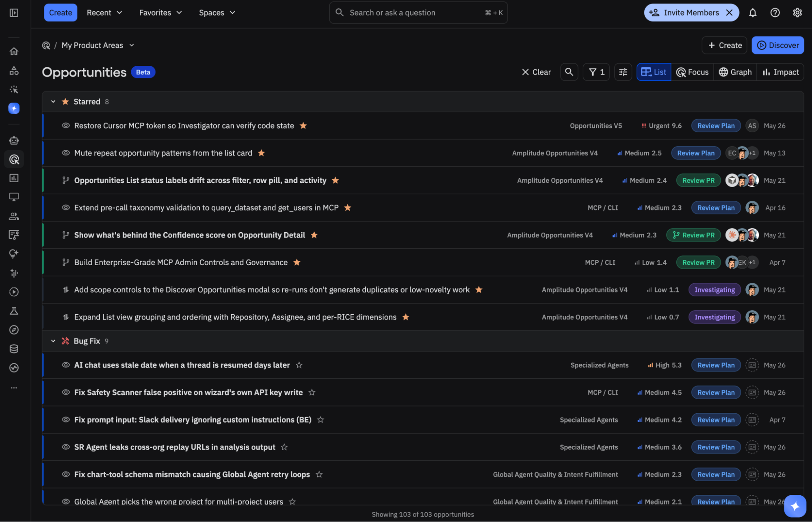Click the more options ellipsis in sidebar
This screenshot has height=522, width=812.
tap(14, 388)
